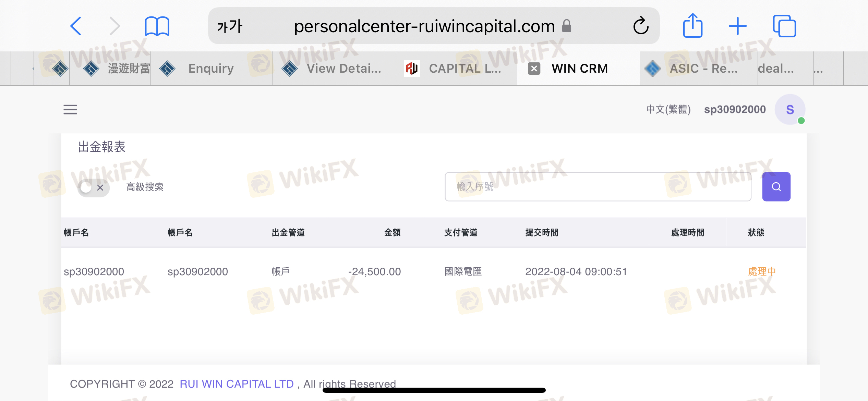Toggle the 高級搜索 advanced search switch

[93, 187]
